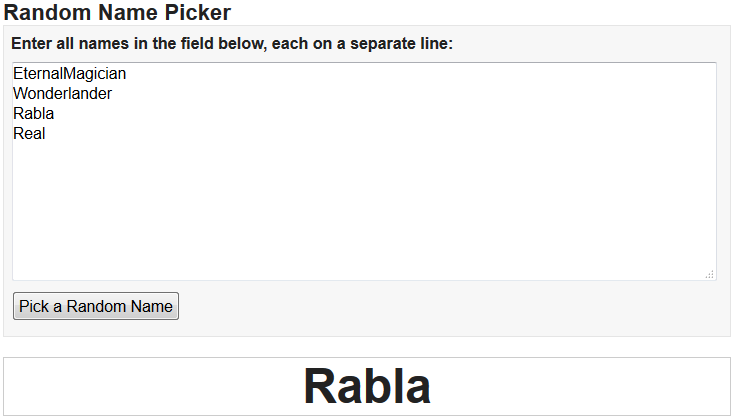Select the Rabla line inside the names list
This screenshot has width=734, height=418.
coord(33,114)
